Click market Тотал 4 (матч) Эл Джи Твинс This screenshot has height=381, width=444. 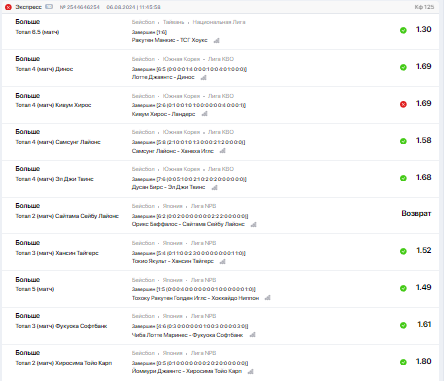pyautogui.click(x=54, y=179)
